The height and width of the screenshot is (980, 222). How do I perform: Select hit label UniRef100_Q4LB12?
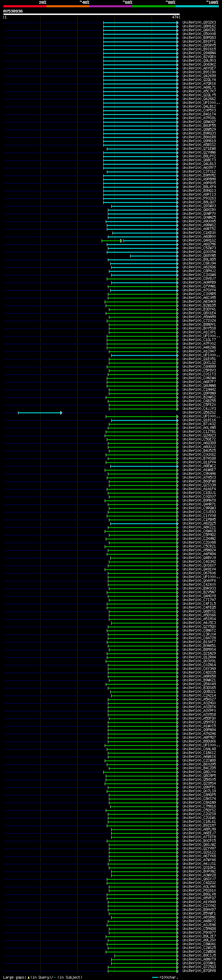[x=199, y=106]
